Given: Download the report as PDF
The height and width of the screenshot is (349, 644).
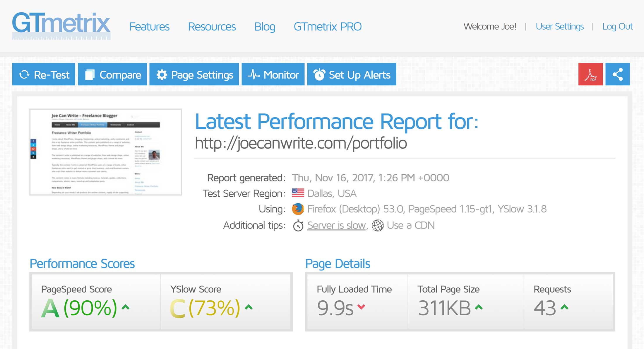Looking at the screenshot, I should 590,74.
